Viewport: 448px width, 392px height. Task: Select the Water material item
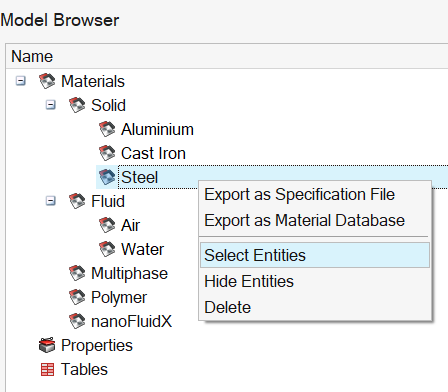tap(142, 249)
